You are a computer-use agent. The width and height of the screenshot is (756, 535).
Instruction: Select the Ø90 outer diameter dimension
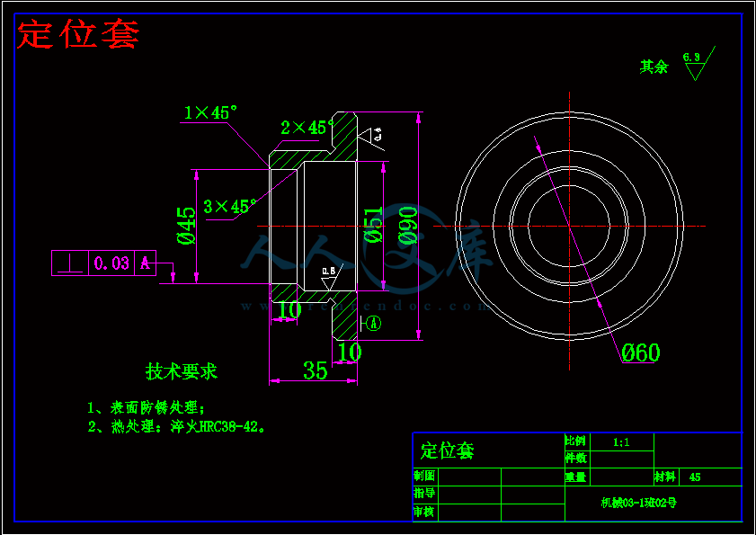click(x=407, y=225)
